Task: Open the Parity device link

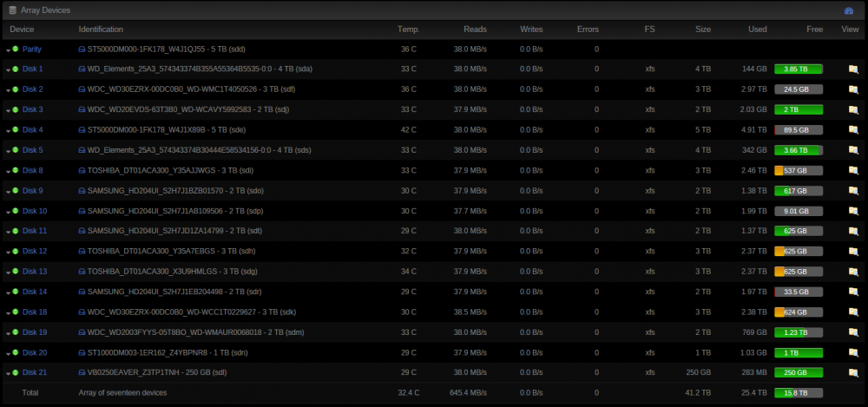Action: click(31, 49)
